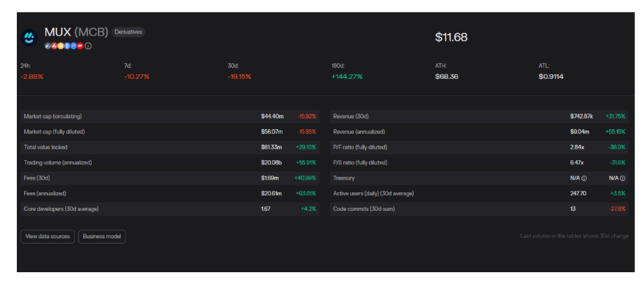This screenshot has height=284, width=644.
Task: Click the Derivatives category tag
Action: click(128, 32)
